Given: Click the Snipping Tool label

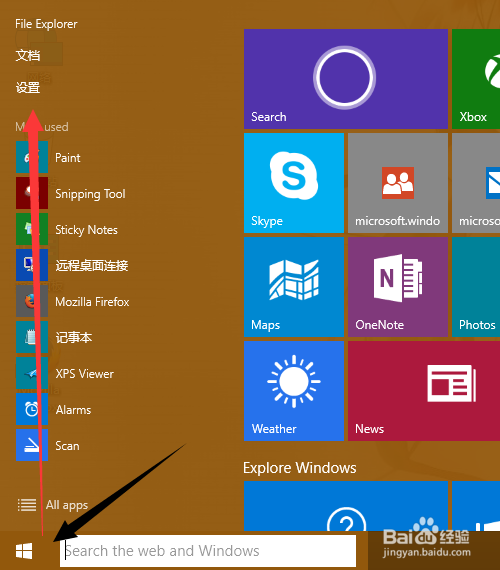Looking at the screenshot, I should pos(90,194).
